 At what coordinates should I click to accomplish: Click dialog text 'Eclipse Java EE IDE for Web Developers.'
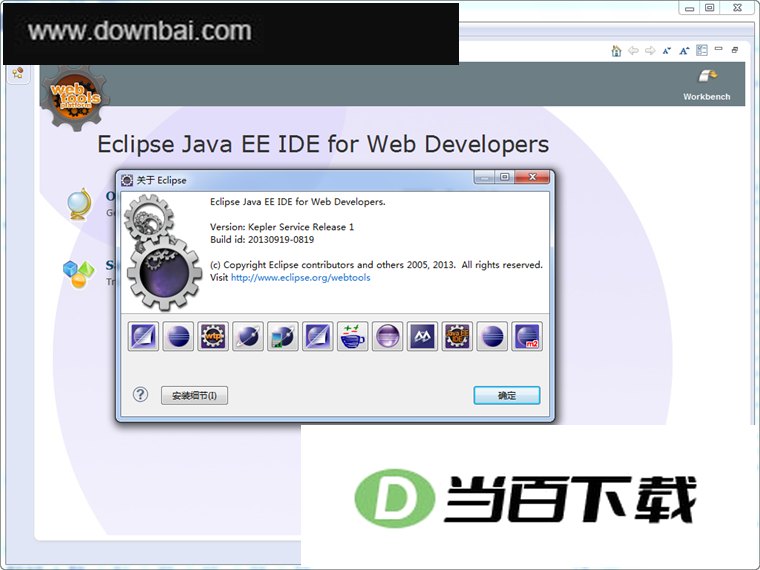pyautogui.click(x=298, y=202)
